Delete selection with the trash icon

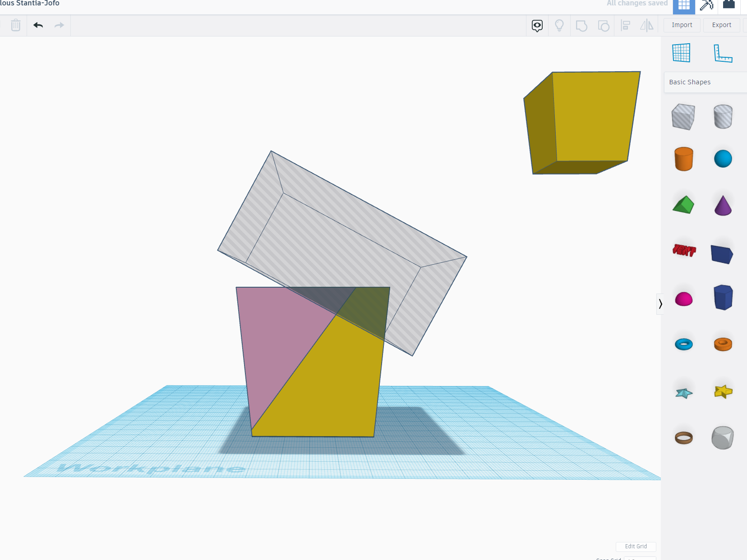tap(16, 25)
